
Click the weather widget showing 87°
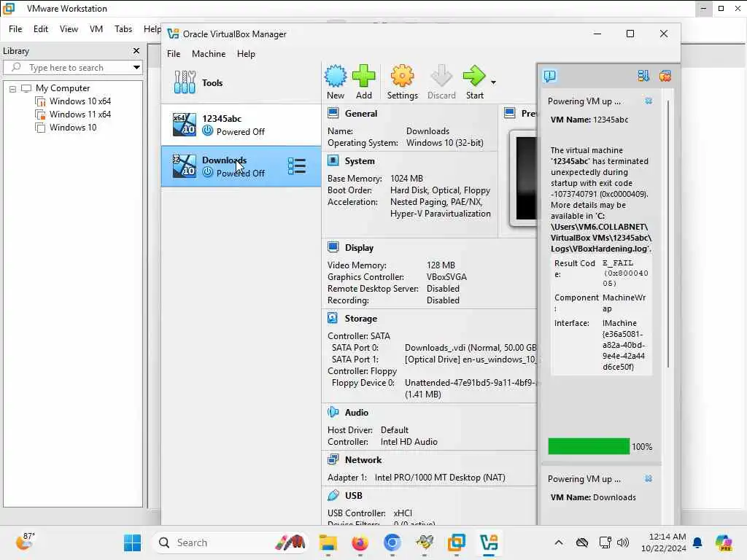pyautogui.click(x=25, y=542)
